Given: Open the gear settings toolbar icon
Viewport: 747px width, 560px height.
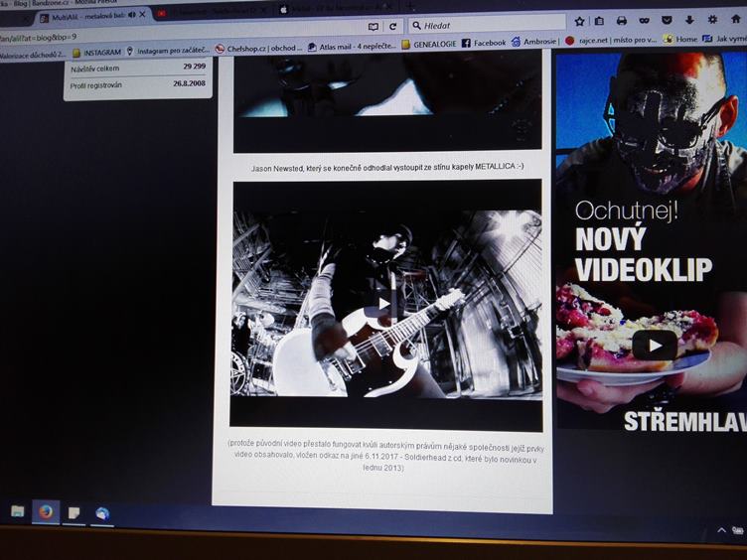Looking at the screenshot, I should point(712,20).
